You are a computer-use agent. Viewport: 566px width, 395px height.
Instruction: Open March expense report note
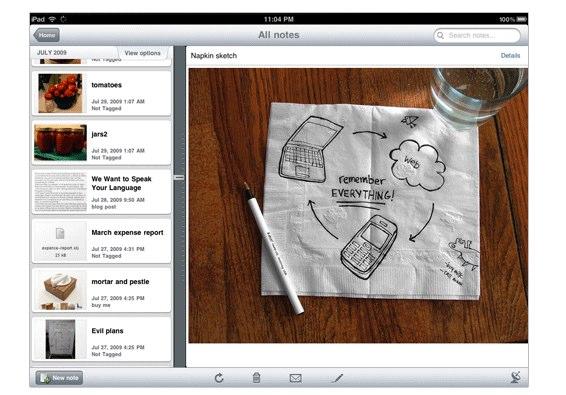[x=101, y=241]
